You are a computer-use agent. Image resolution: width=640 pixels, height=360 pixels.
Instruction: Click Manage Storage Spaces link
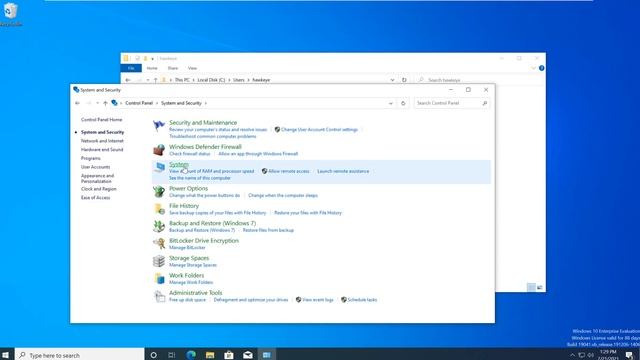tap(193, 265)
